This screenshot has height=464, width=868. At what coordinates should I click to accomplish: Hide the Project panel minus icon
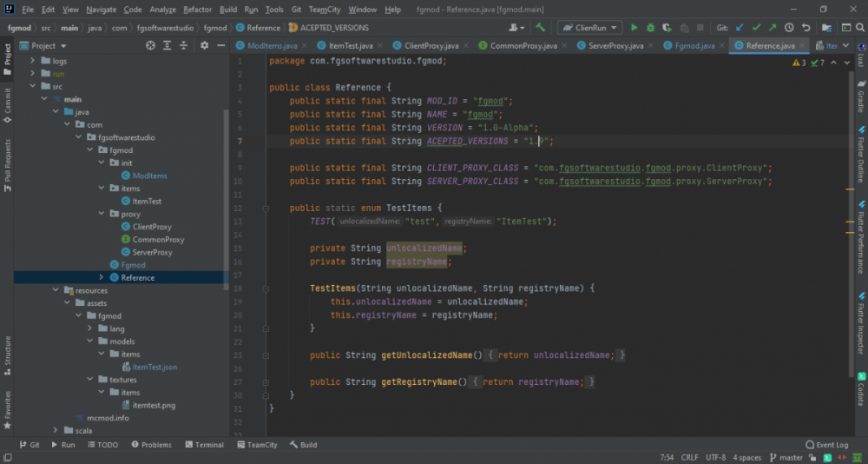point(220,45)
